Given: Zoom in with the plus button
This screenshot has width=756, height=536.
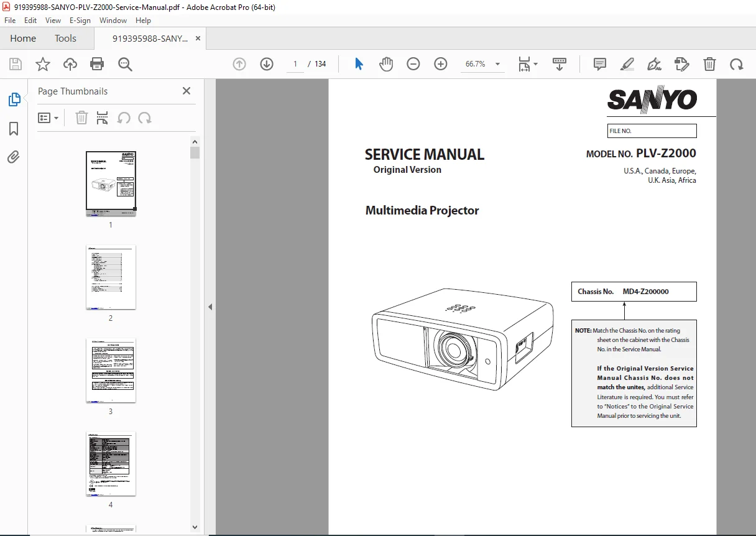Looking at the screenshot, I should point(441,64).
